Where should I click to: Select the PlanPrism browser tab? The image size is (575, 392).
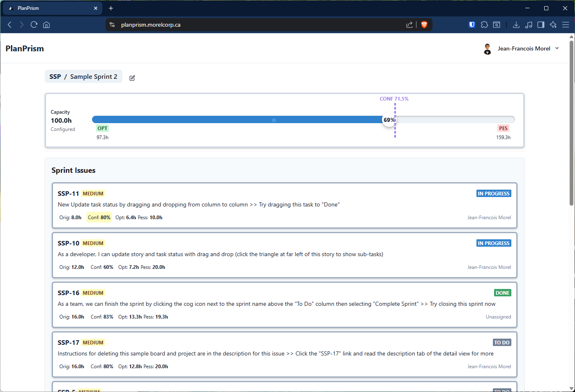(52, 8)
